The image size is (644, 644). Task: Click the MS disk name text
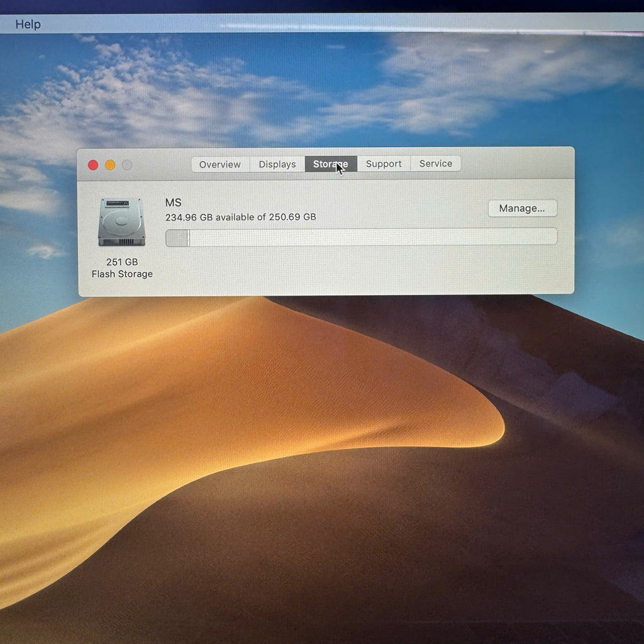click(174, 203)
